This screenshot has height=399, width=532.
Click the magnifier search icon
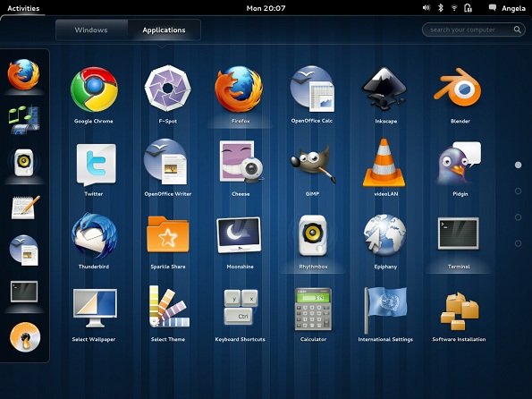pyautogui.click(x=517, y=30)
